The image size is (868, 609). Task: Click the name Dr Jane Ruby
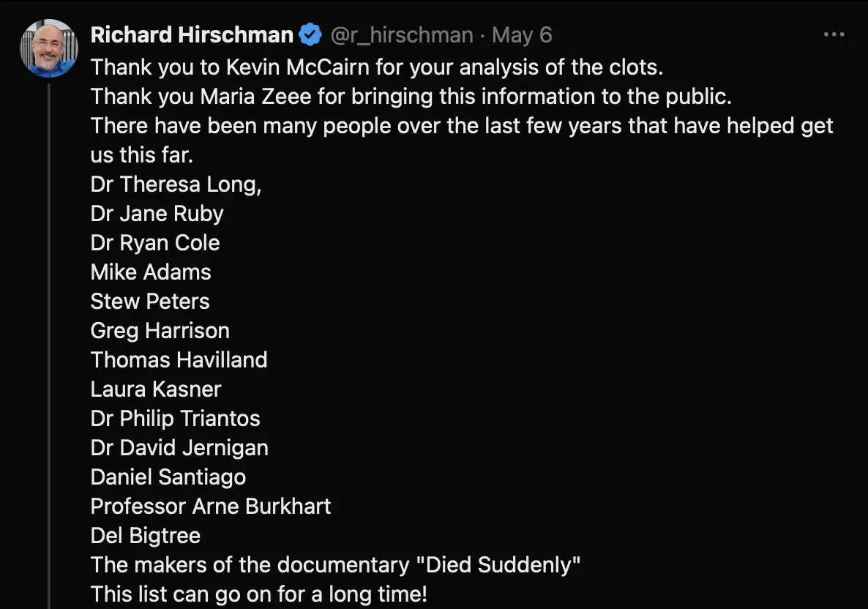[x=157, y=214]
